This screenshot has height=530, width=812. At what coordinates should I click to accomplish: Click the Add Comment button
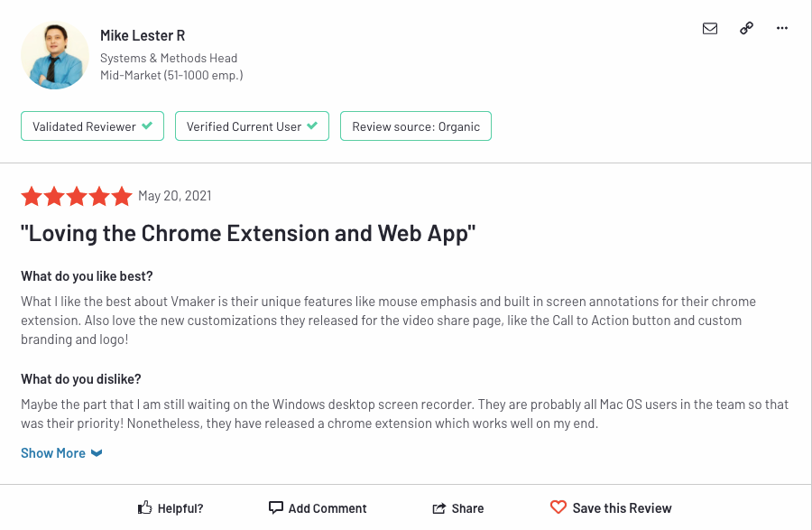(x=318, y=507)
